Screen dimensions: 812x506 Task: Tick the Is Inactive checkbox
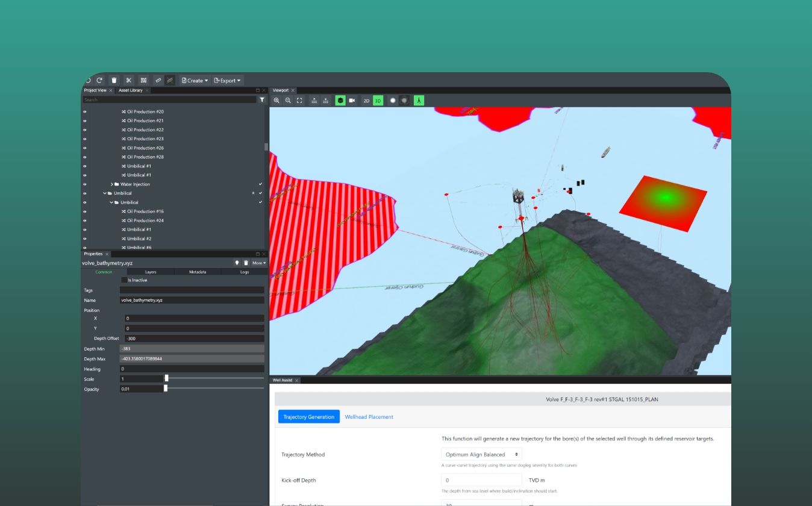click(x=124, y=280)
